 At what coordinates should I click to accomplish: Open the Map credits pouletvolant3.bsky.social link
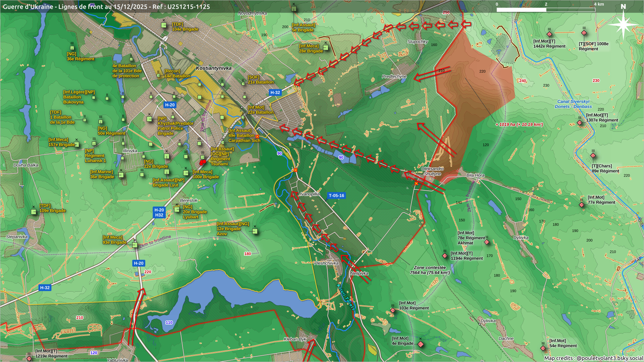pos(593,358)
